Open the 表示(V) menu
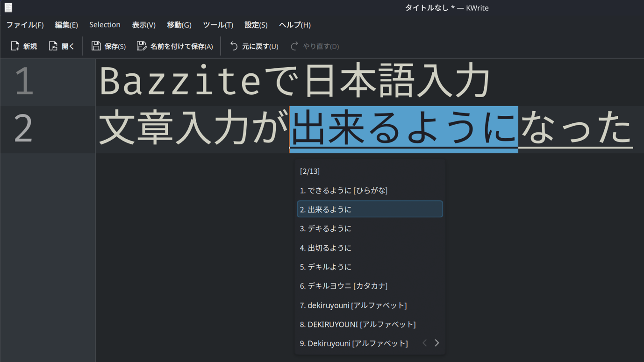The image size is (644, 362). [143, 25]
